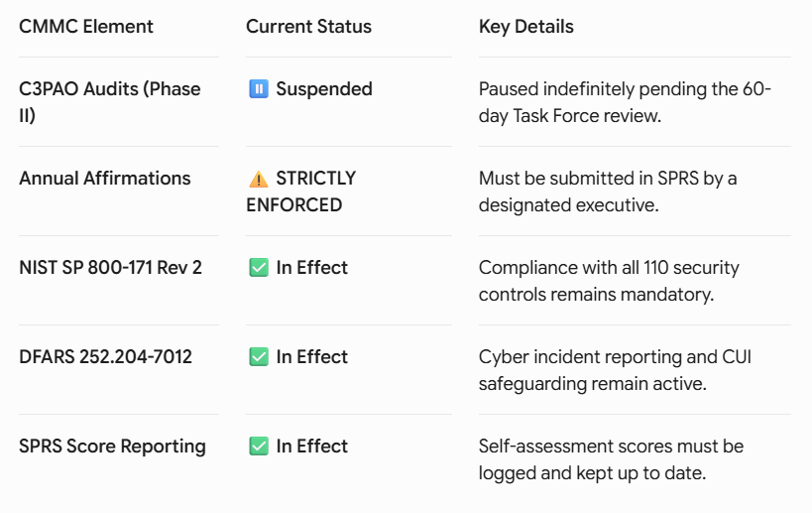The width and height of the screenshot is (812, 513).
Task: Click the NIST SP 800-171 Rev 2 label
Action: pos(110,267)
